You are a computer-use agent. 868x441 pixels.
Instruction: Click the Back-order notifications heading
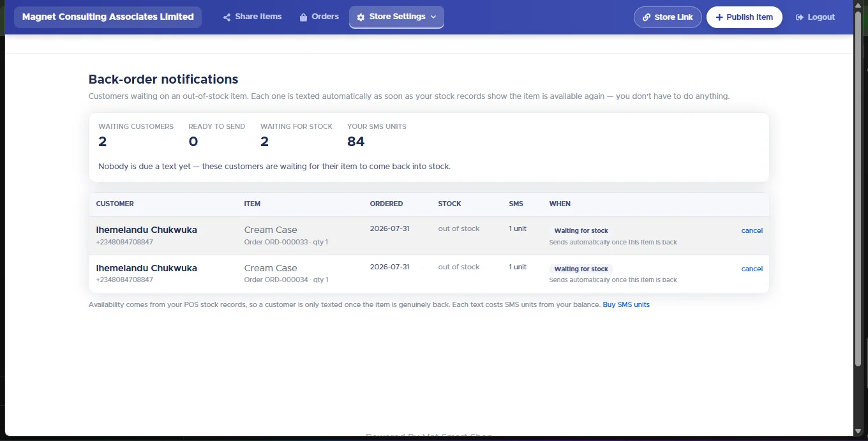[163, 79]
